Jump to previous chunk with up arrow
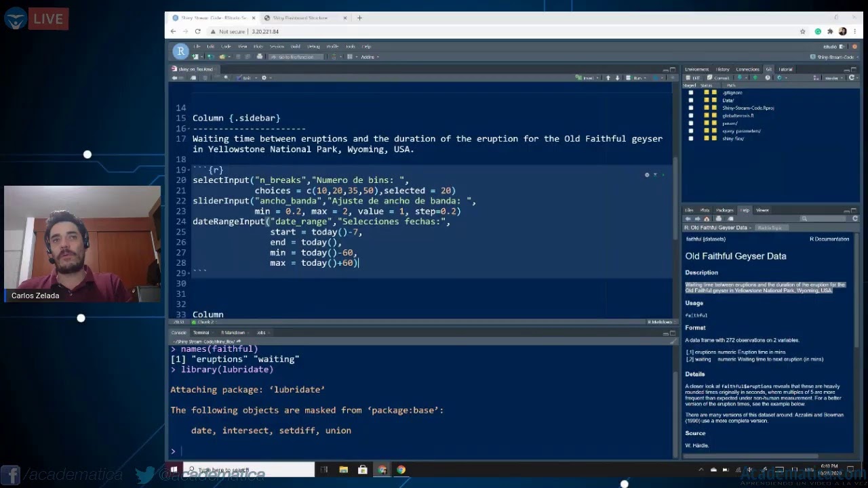 click(x=608, y=78)
